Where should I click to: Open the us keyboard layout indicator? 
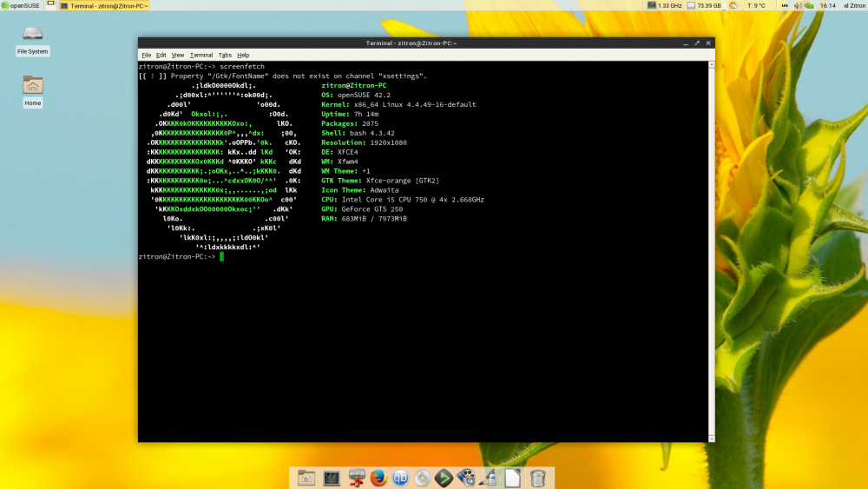coord(785,5)
